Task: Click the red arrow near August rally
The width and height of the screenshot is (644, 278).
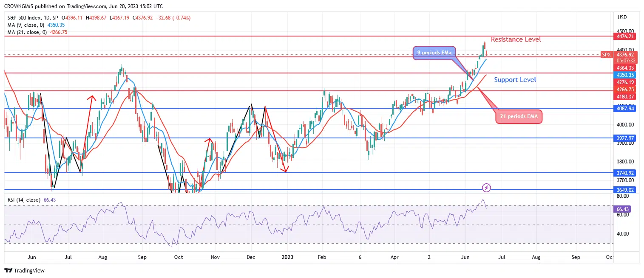Action: click(91, 98)
